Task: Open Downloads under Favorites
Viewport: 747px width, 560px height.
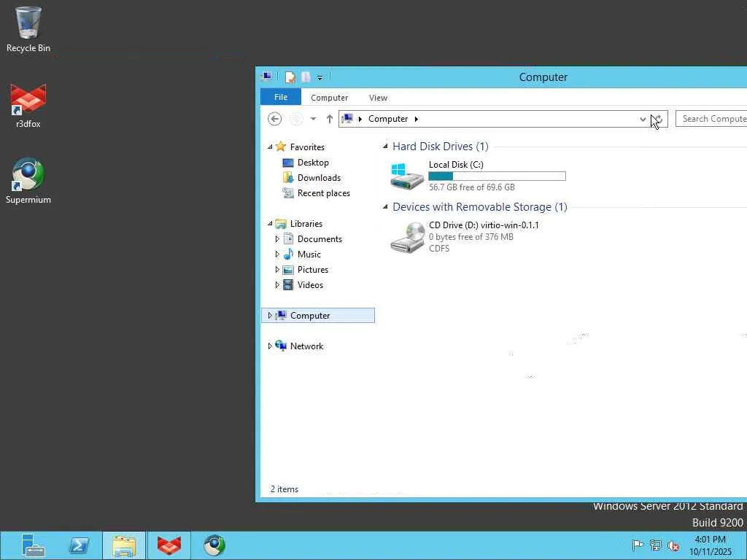Action: 319,178
